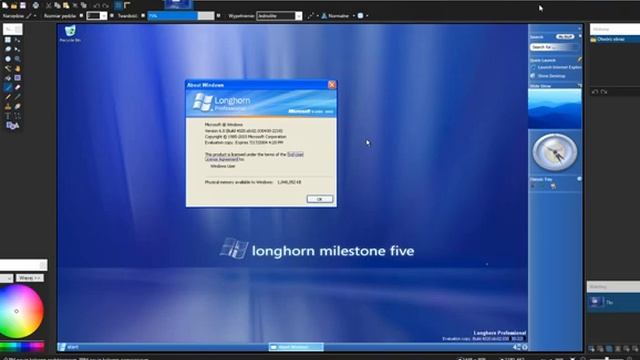Open the primary/secondary color dropdown

(x=7, y=278)
